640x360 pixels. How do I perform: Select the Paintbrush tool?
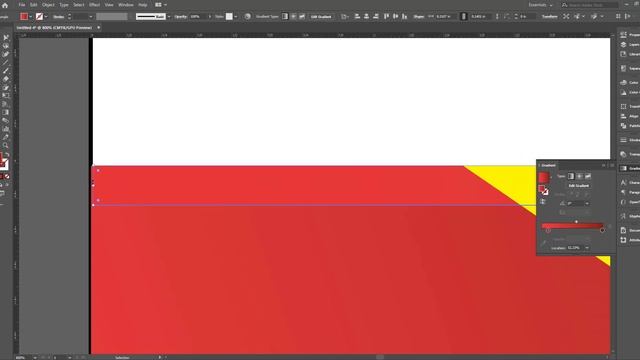[x=6, y=71]
